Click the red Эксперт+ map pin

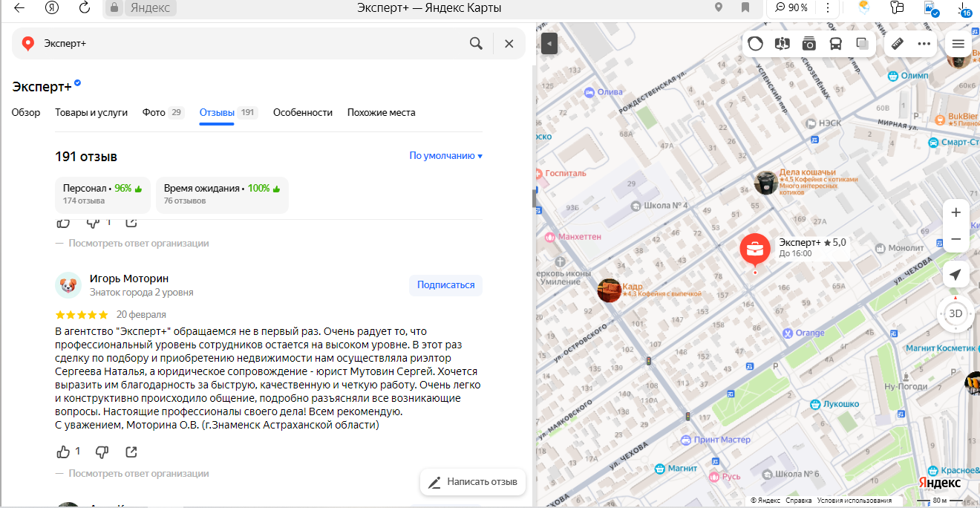(756, 250)
